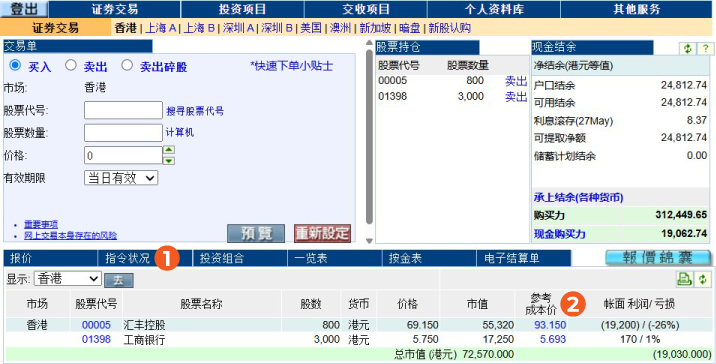Decrease price with the down arrow
716x364 pixels.
(169, 160)
